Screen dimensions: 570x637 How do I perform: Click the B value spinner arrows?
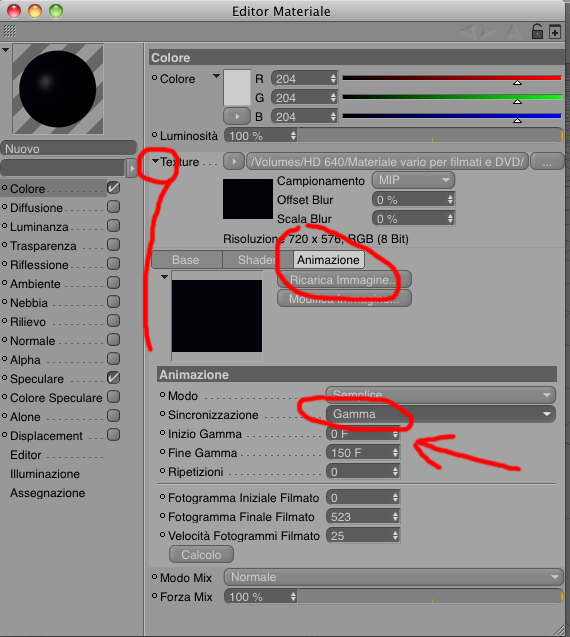coord(333,117)
